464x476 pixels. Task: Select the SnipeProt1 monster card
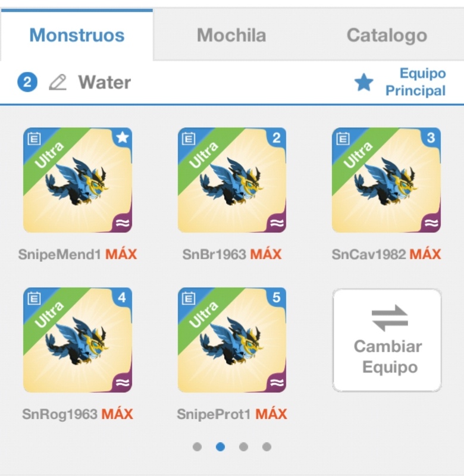coord(232,340)
